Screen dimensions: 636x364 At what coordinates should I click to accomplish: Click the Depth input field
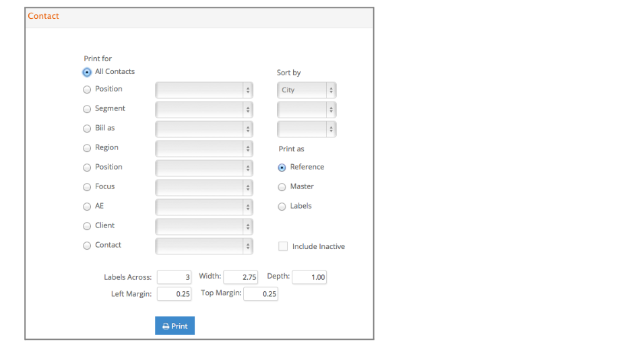click(x=309, y=277)
